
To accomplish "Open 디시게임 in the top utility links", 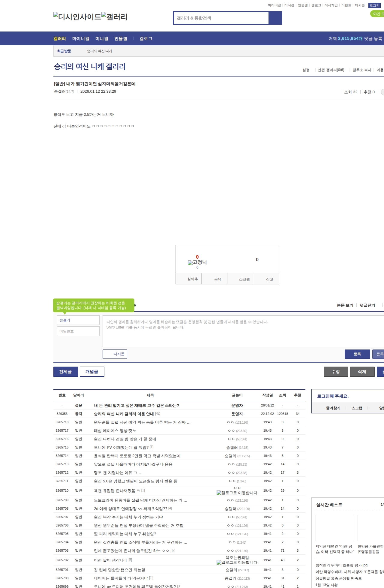I will [331, 5].
